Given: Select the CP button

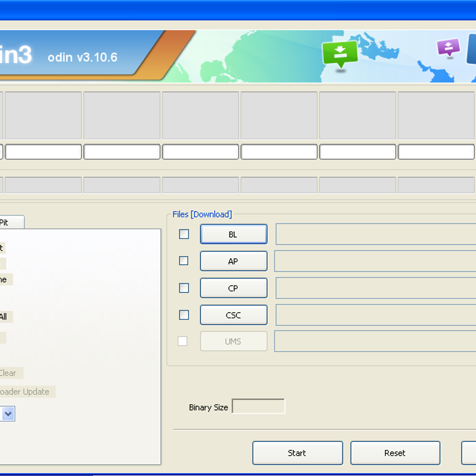Looking at the screenshot, I should 234,288.
